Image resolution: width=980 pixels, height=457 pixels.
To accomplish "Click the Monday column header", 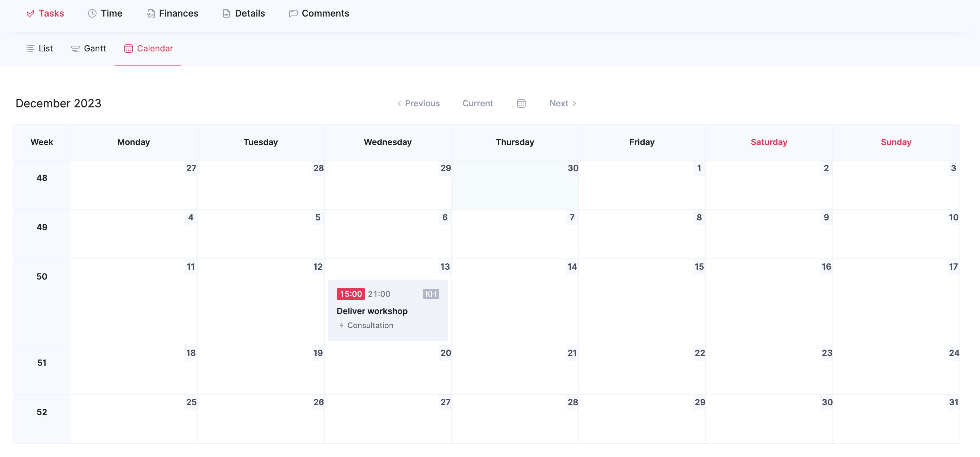I will pyautogui.click(x=134, y=142).
